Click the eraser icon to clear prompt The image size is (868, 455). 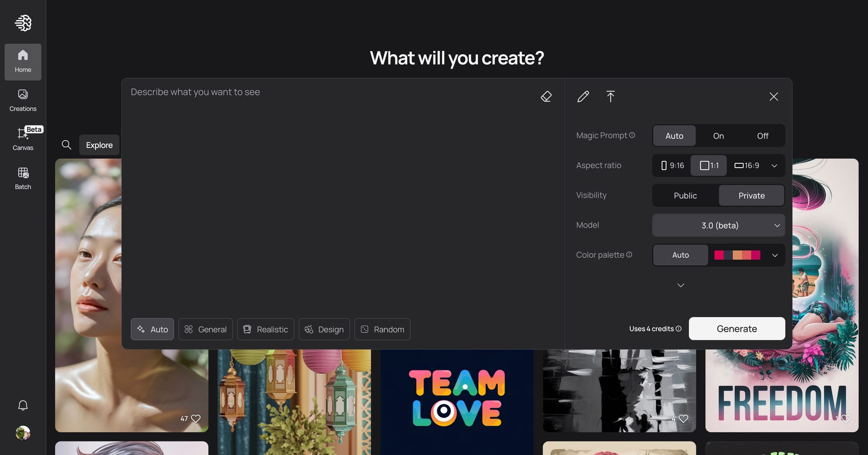pos(546,96)
